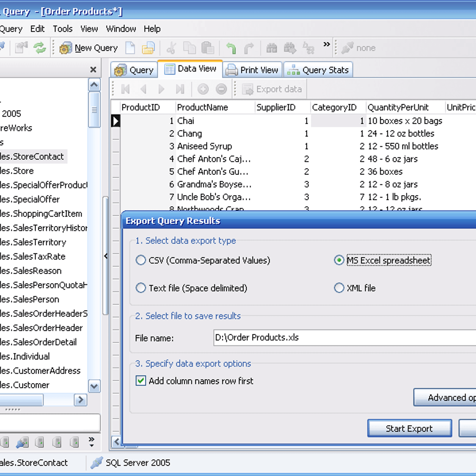
Task: Select Text file (Space delimited) option
Action: point(191,288)
